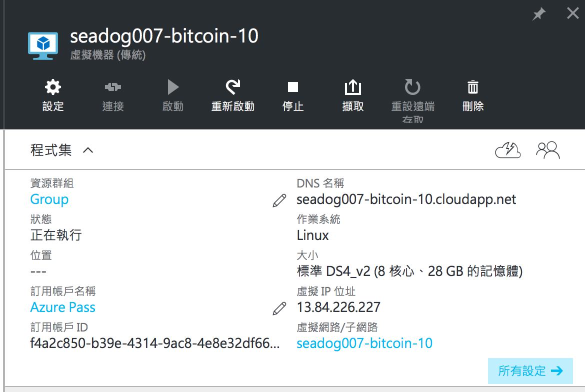The width and height of the screenshot is (585, 392).
Task: Open the seadog007-bitcoin-10 virtual network link
Action: point(364,343)
